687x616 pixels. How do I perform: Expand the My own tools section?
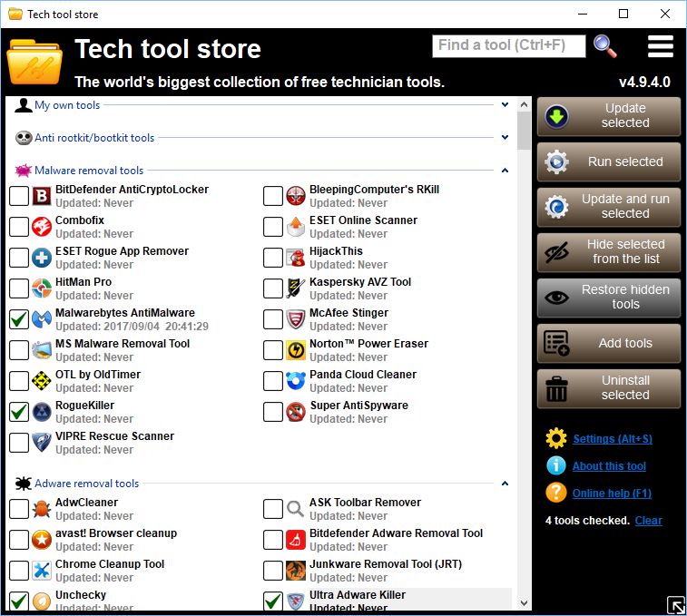(505, 104)
